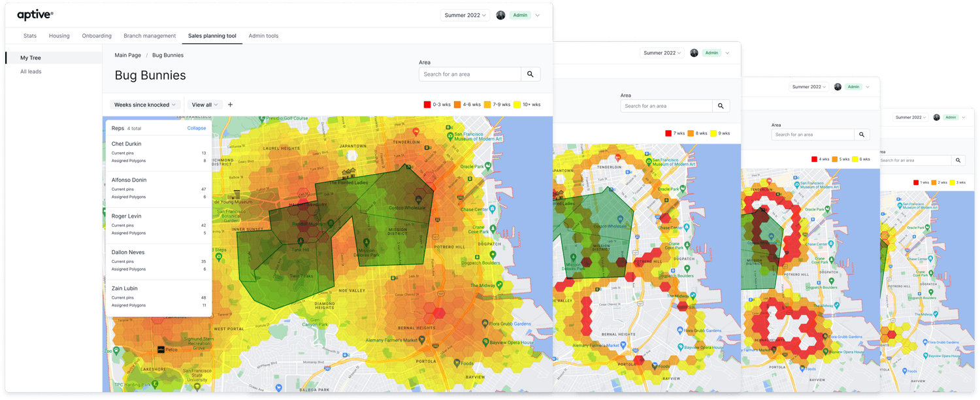Switch to the Branch management tab
The height and width of the screenshot is (400, 980).
pyautogui.click(x=150, y=36)
